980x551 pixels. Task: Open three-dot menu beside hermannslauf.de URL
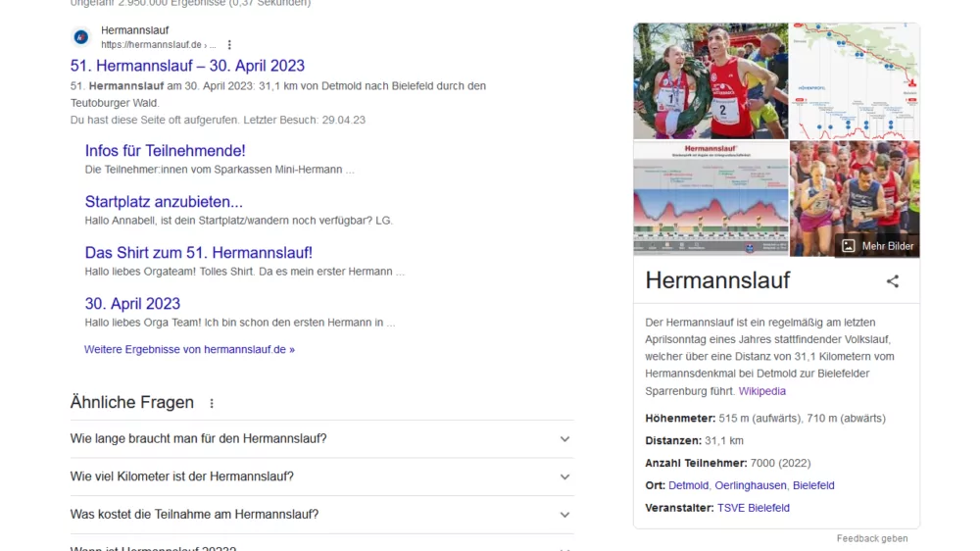(x=229, y=45)
